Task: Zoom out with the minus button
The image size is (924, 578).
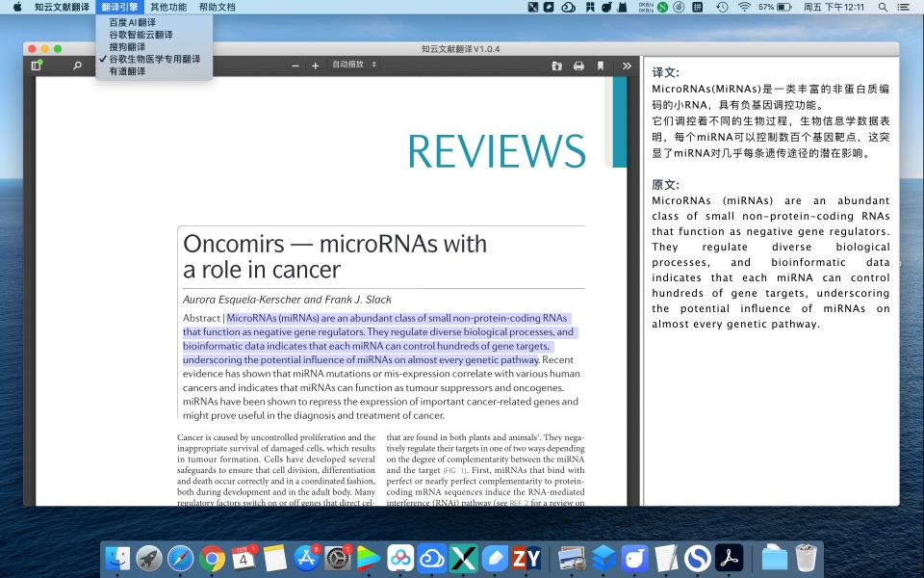Action: tap(296, 66)
